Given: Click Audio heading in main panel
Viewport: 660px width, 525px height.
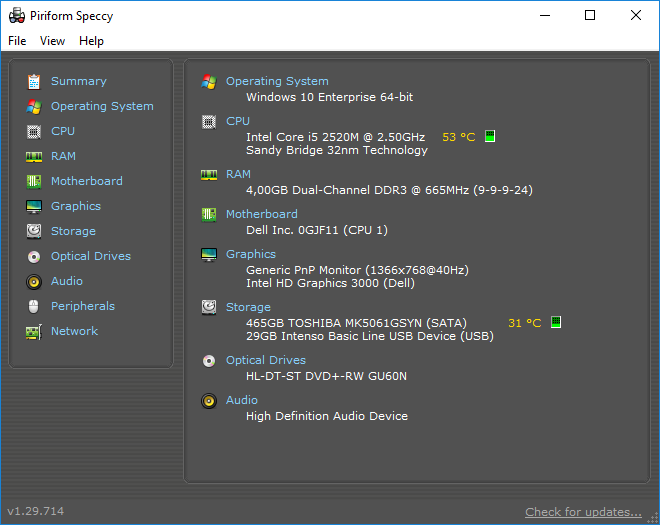Looking at the screenshot, I should tap(242, 400).
